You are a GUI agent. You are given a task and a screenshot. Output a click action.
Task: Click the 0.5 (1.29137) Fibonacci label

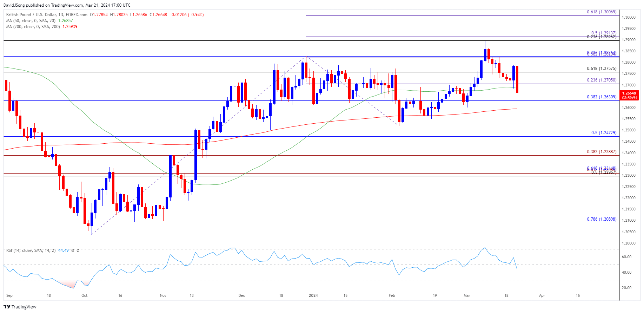click(x=604, y=33)
